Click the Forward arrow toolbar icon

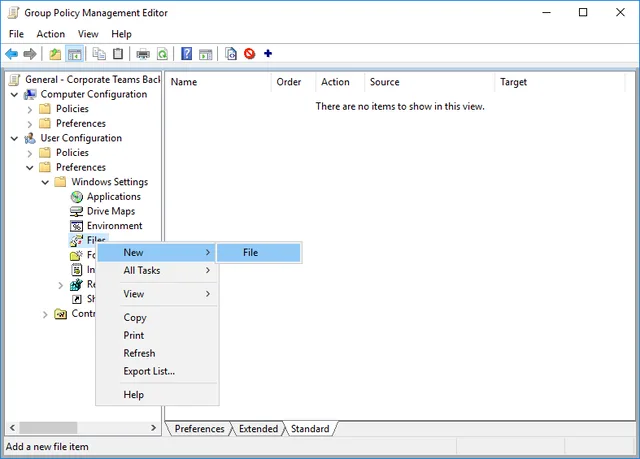tap(30, 54)
